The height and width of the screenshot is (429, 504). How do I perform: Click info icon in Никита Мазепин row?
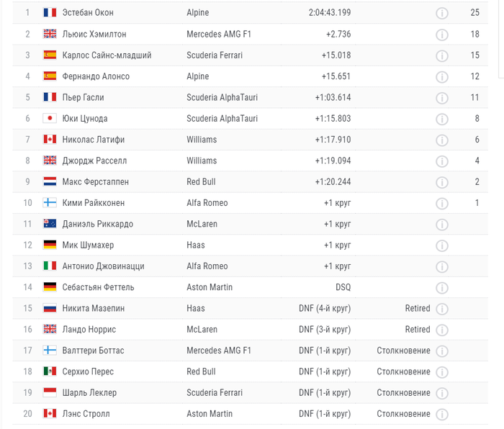[442, 309]
